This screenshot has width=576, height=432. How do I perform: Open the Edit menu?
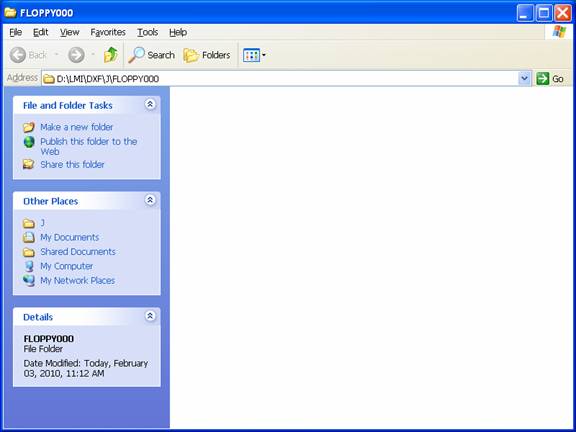[40, 32]
